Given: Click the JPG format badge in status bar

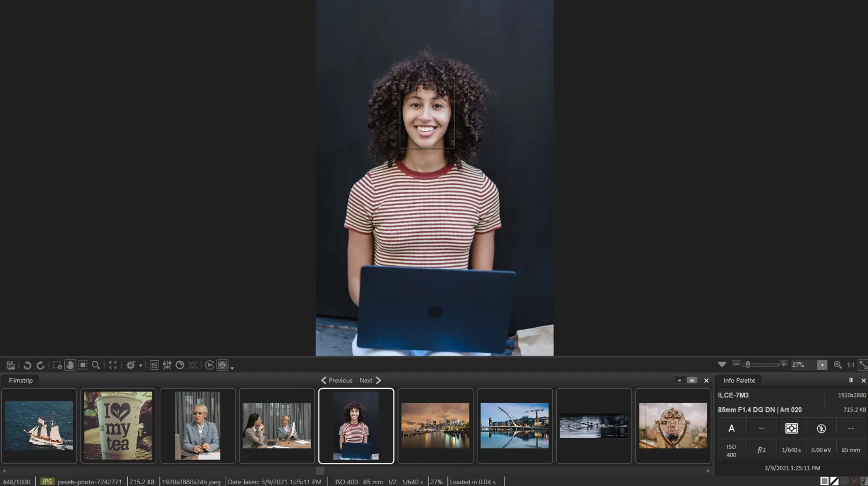Looking at the screenshot, I should point(47,481).
